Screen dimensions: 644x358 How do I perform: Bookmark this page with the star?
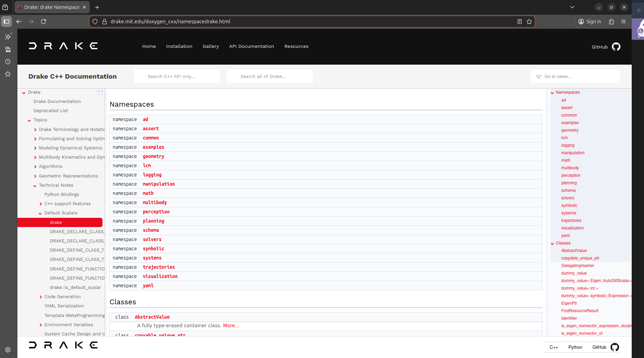coord(529,22)
